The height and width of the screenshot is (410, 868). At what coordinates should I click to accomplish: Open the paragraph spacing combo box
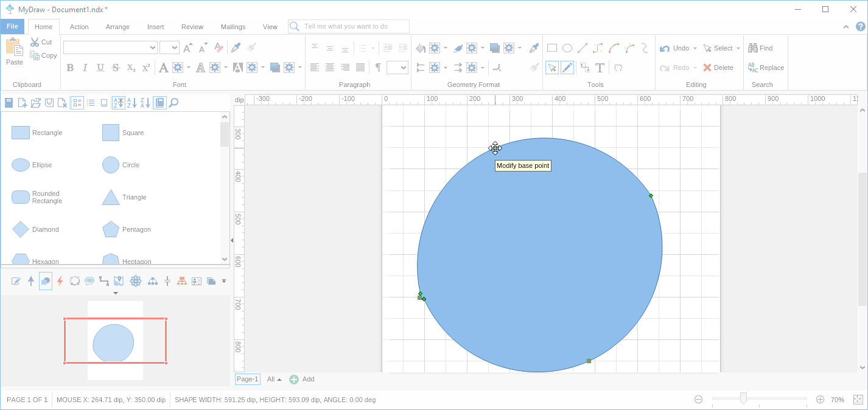click(397, 68)
